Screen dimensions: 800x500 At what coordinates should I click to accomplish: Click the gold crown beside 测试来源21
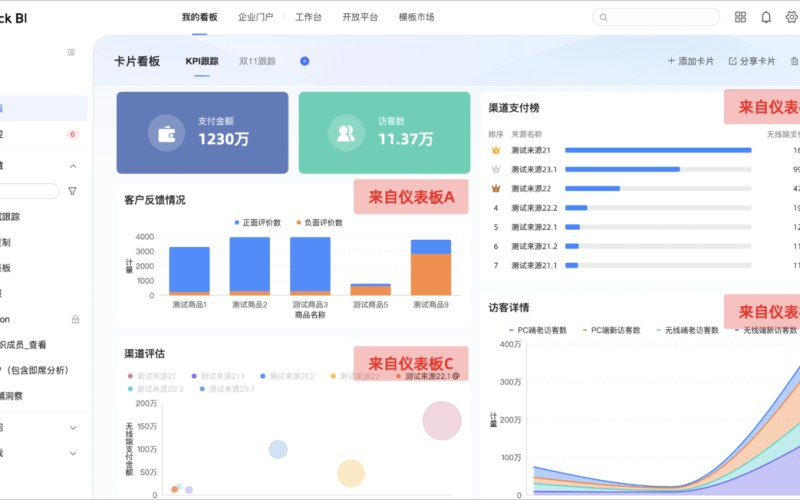[x=495, y=150]
